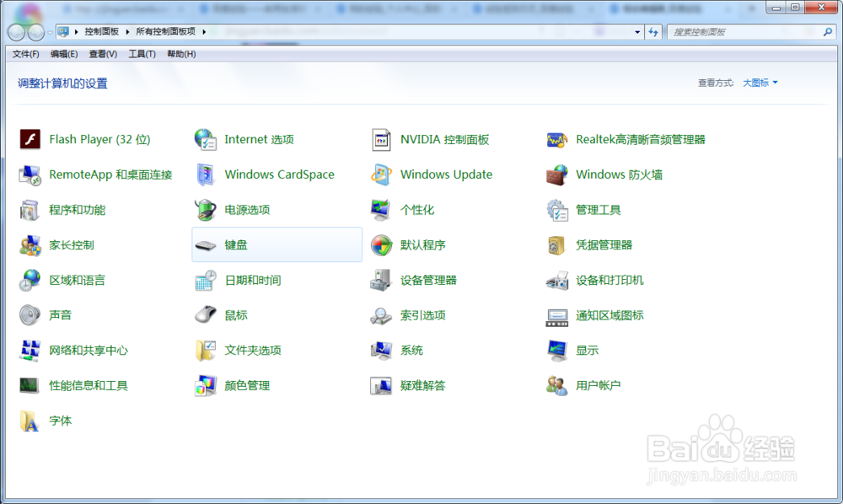Click the refresh button beside address bar
Screen dimensions: 843x504
tap(653, 32)
